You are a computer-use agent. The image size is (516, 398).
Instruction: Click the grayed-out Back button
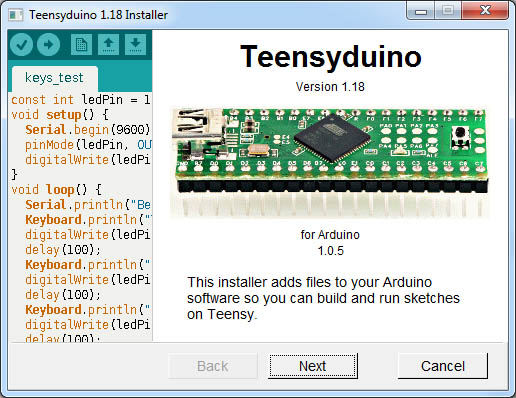(213, 366)
